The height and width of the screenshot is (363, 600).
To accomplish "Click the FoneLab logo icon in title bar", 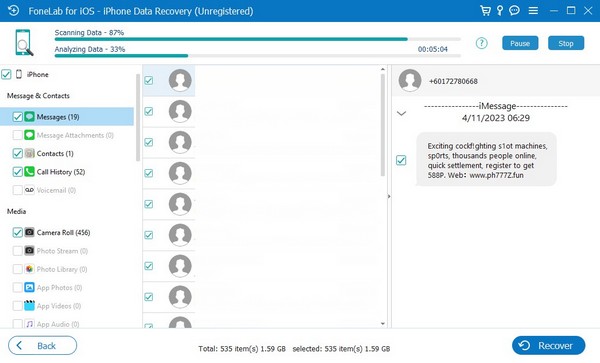I will [13, 10].
